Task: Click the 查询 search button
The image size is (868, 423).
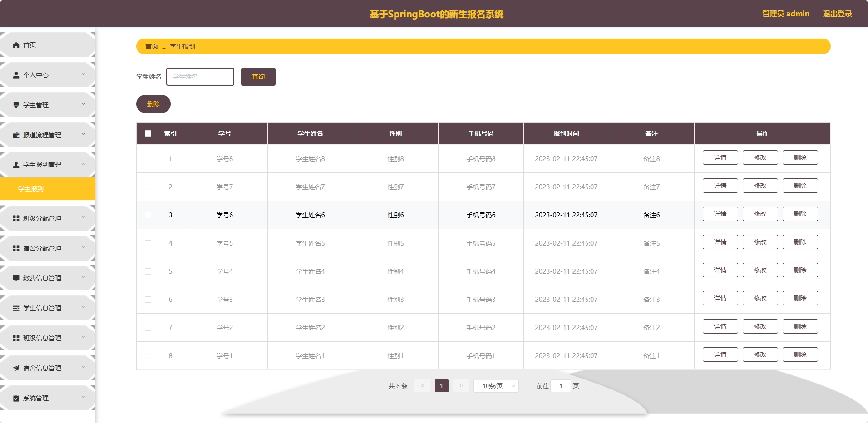Action: 258,77
